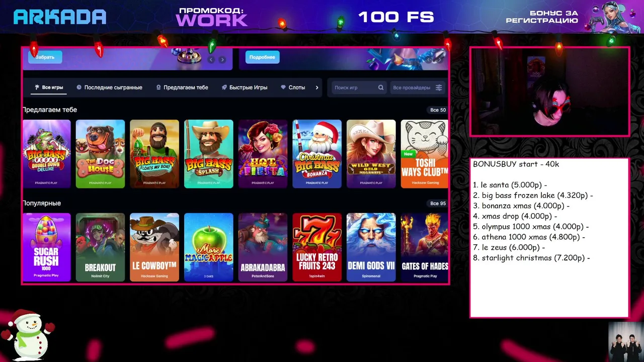Viewport: 644px width, 362px height.
Task: Click the provider filter sliders icon
Action: (439, 87)
